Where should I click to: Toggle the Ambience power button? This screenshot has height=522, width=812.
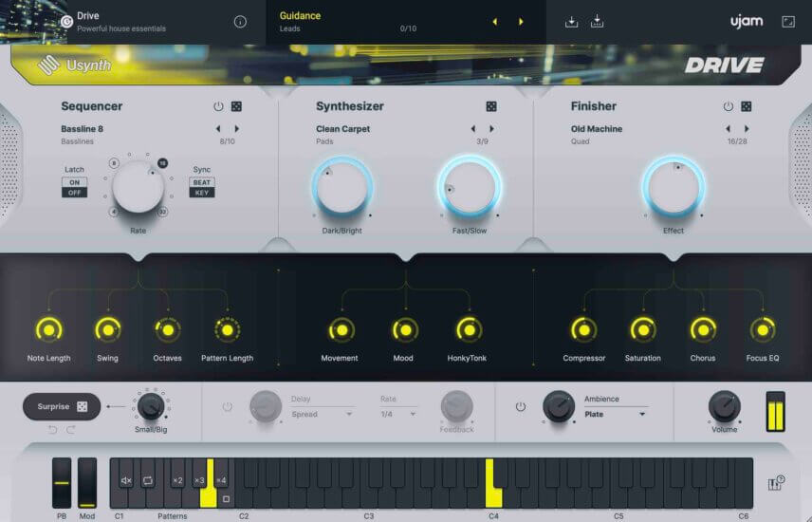521,406
